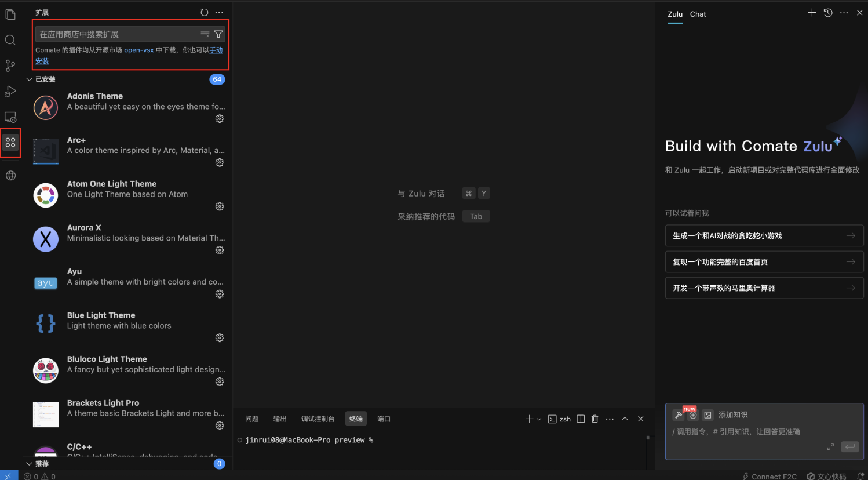This screenshot has height=480, width=868.
Task: Open the 调试控制台 debug console tab
Action: tap(318, 419)
